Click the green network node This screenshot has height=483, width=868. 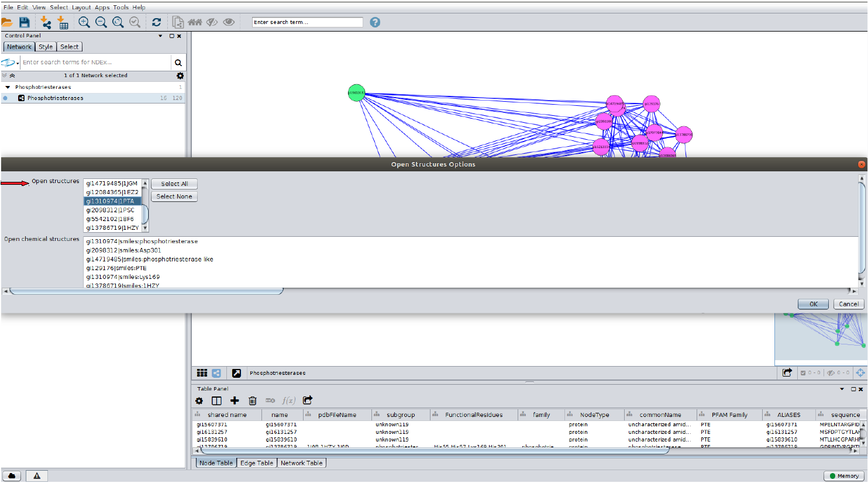point(357,92)
